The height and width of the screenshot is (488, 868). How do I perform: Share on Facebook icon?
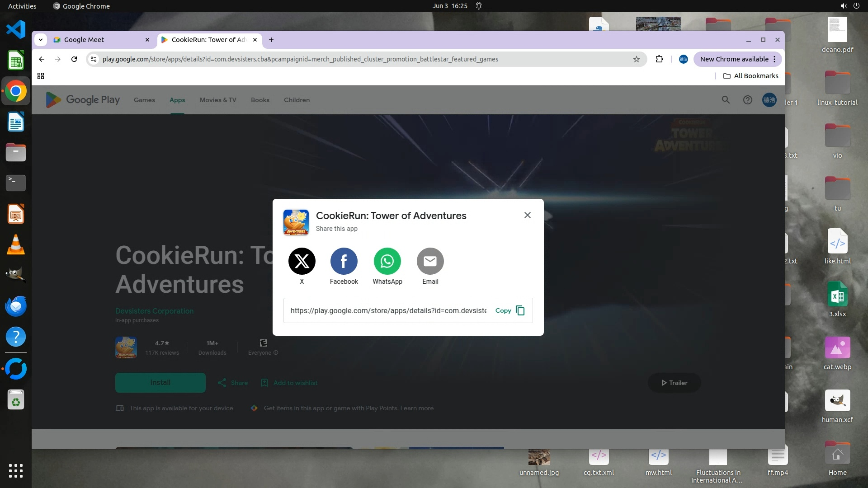tap(344, 261)
